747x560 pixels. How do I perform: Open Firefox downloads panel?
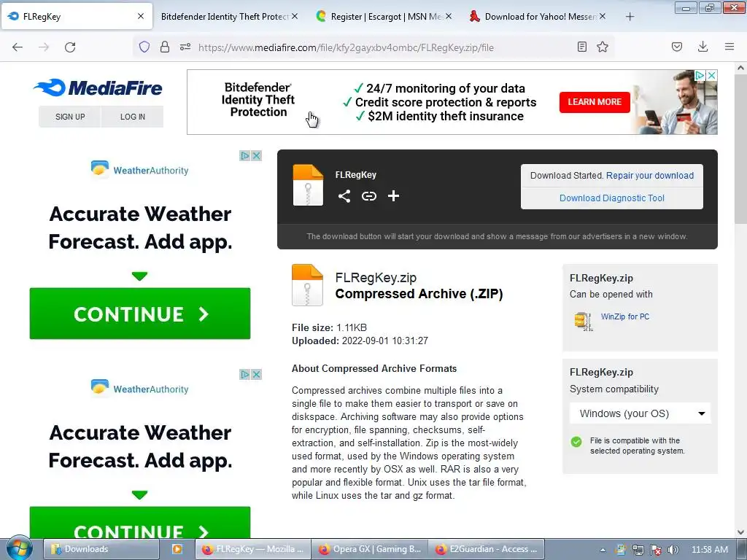(x=703, y=47)
